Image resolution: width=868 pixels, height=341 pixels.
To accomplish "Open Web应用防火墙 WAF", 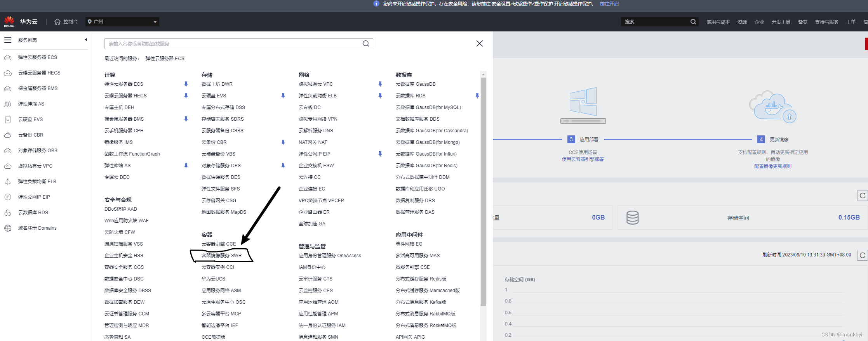I will tap(126, 221).
